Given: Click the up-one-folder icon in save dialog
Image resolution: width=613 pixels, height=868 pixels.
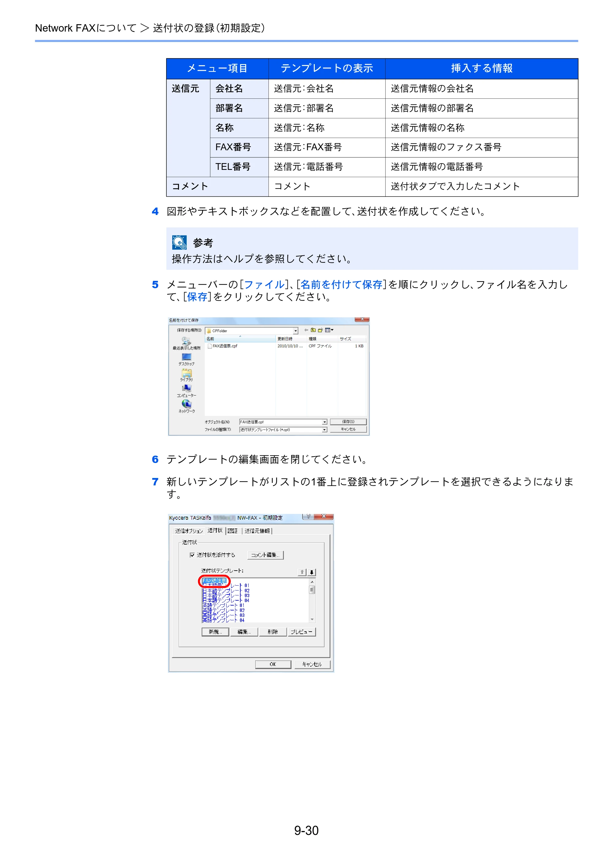Looking at the screenshot, I should [313, 330].
